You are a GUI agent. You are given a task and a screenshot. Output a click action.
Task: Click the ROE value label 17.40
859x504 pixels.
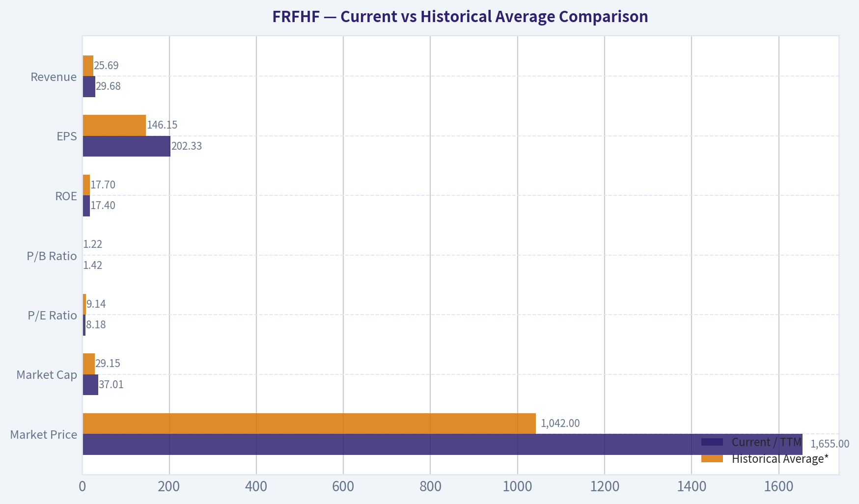coord(103,206)
